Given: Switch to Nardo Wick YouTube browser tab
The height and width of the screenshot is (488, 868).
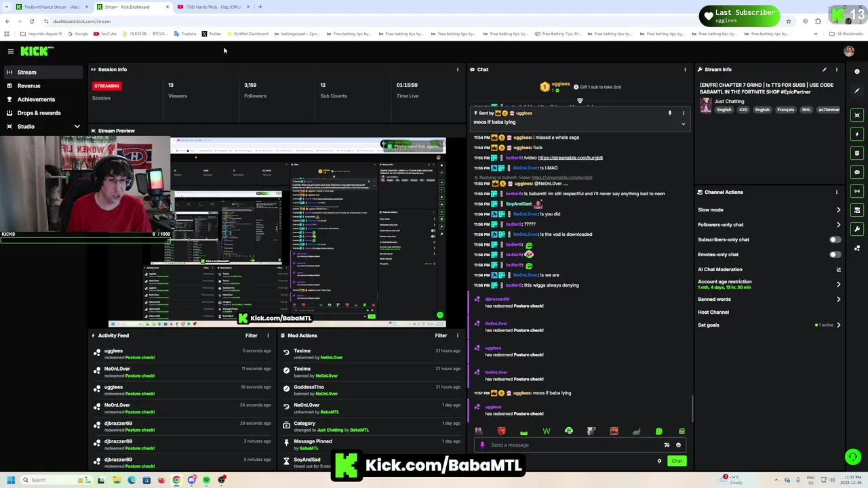Looking at the screenshot, I should [213, 7].
